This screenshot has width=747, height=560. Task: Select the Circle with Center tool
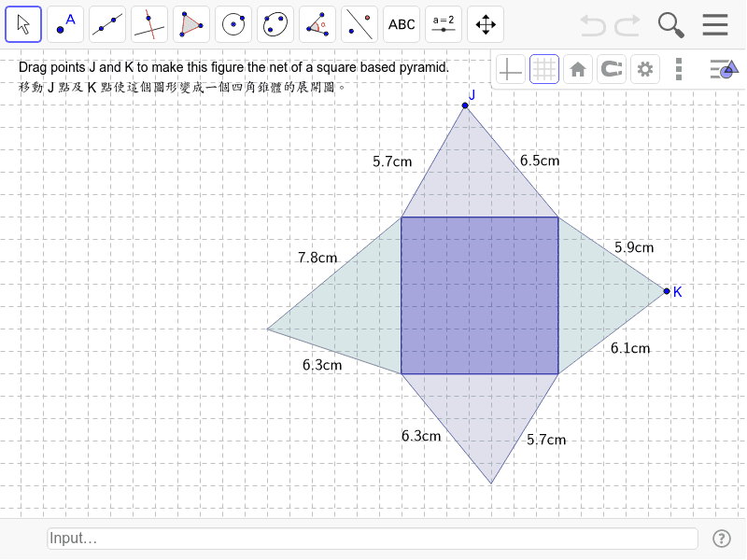click(233, 23)
